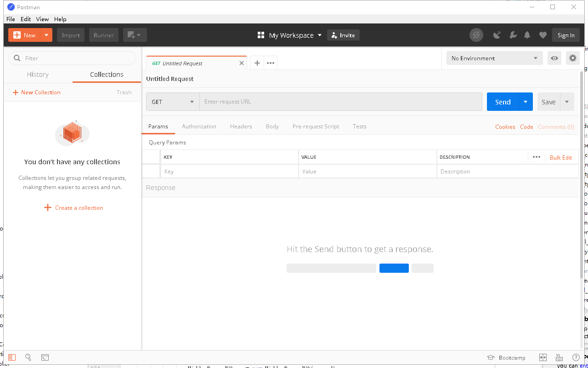Screen dimensions: 588x368
Task: Save the request with the Save button
Action: pyautogui.click(x=548, y=102)
